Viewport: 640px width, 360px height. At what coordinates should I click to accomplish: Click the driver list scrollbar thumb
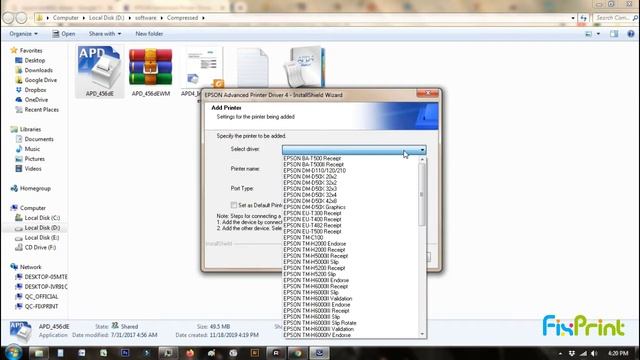(422, 195)
